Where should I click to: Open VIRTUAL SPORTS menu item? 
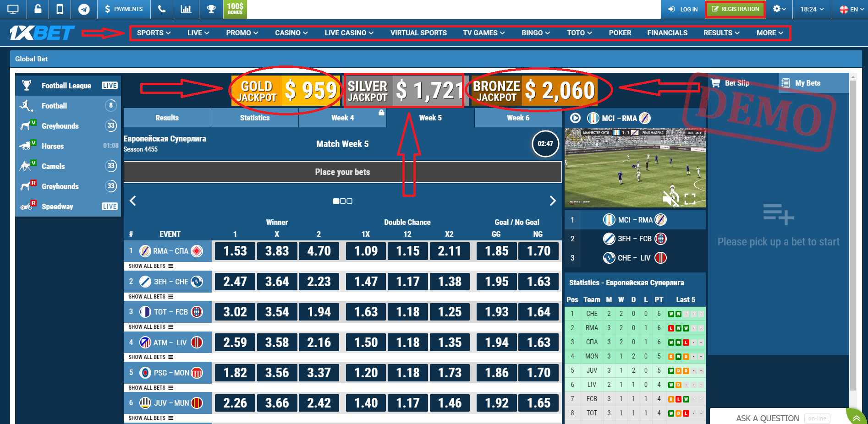(418, 33)
